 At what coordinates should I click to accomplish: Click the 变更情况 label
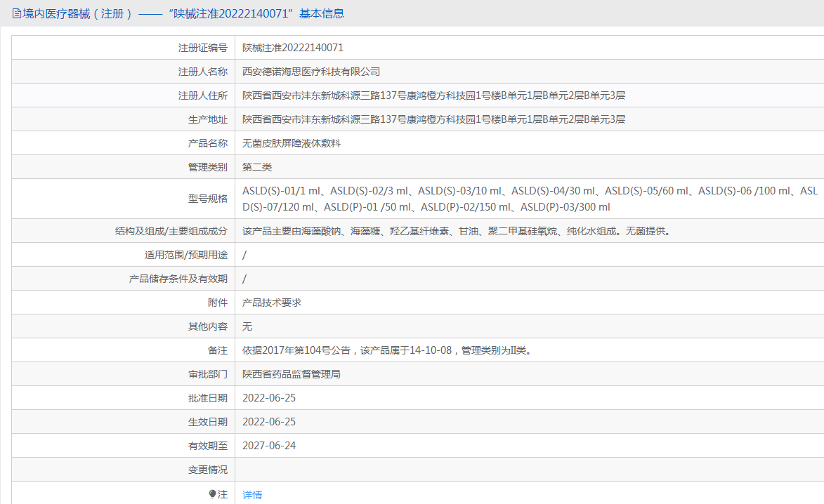(x=207, y=470)
